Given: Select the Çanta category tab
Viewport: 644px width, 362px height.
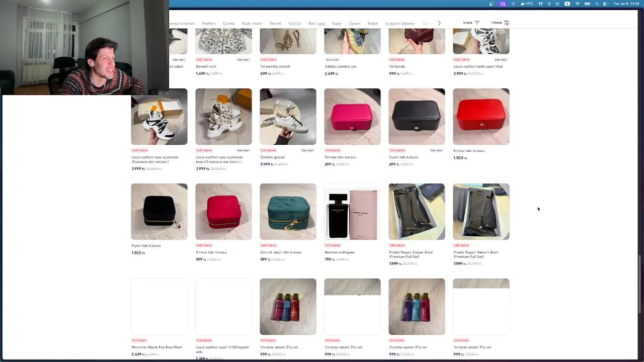Looking at the screenshot, I should 229,24.
